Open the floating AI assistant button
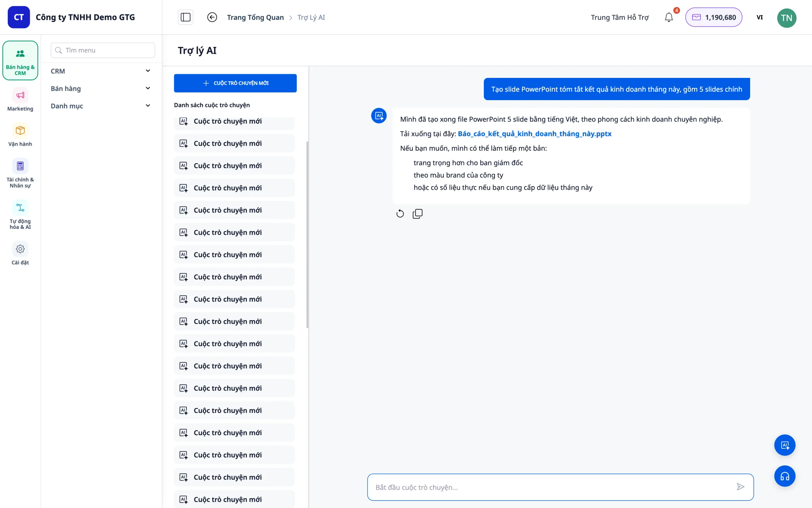The height and width of the screenshot is (508, 812). coord(785,445)
